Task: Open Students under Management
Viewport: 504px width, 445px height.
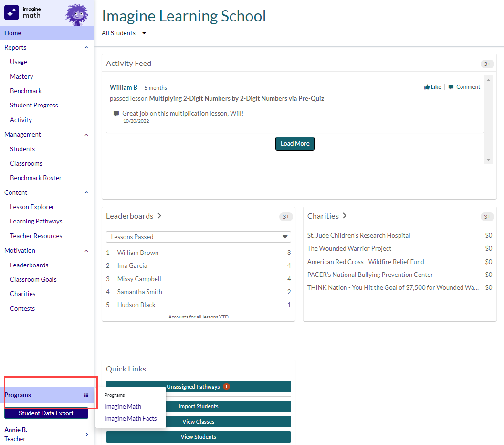Action: click(22, 149)
